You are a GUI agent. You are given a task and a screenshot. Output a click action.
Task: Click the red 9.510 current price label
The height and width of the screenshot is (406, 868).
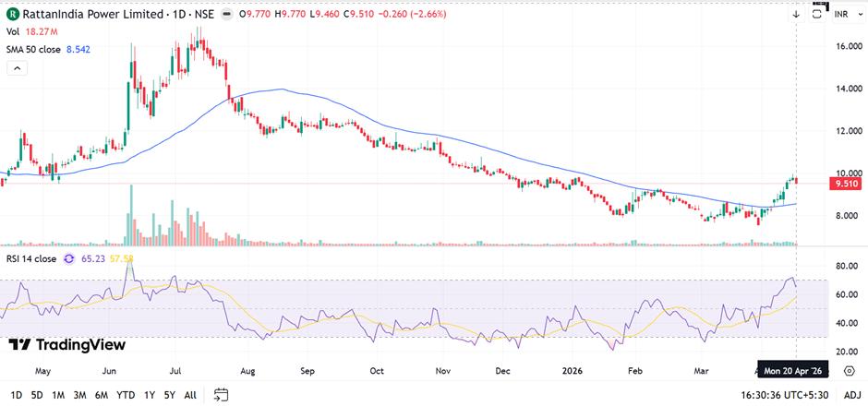pos(846,184)
